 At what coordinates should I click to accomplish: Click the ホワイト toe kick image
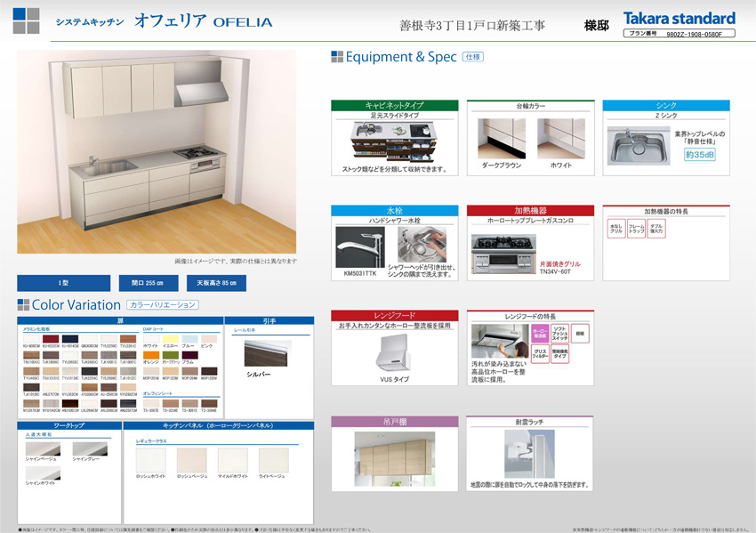pyautogui.click(x=560, y=139)
